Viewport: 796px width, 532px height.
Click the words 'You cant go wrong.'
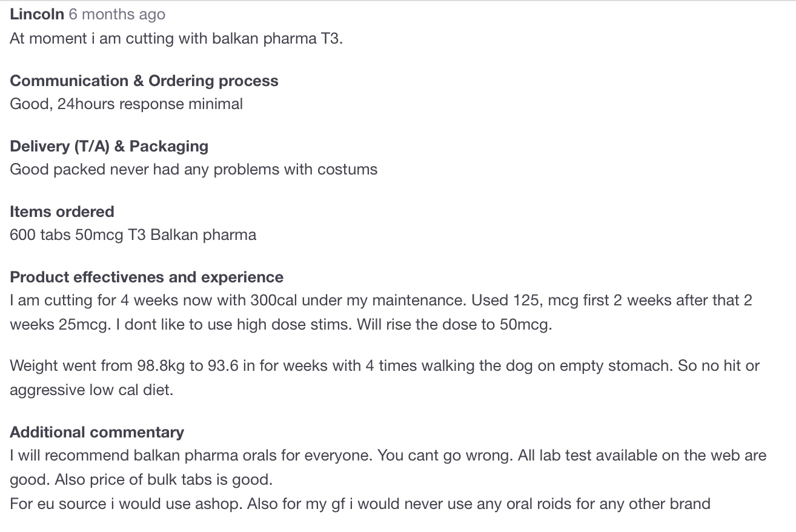click(445, 456)
